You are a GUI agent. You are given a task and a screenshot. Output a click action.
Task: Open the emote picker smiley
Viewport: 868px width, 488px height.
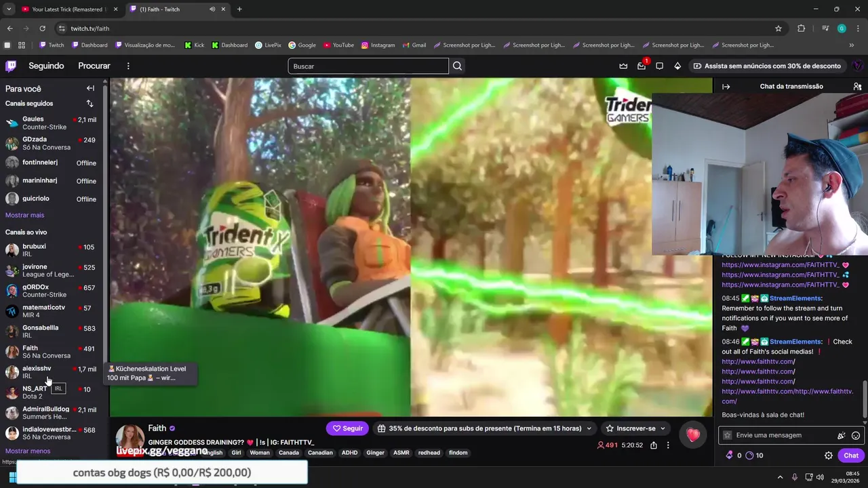(856, 435)
